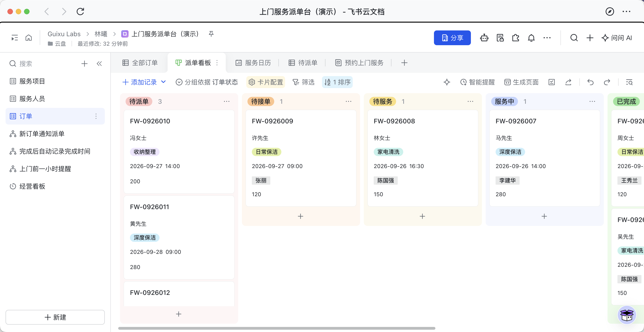The height and width of the screenshot is (332, 644).
Task: Expand the 添加记录 dropdown arrow
Action: click(163, 82)
